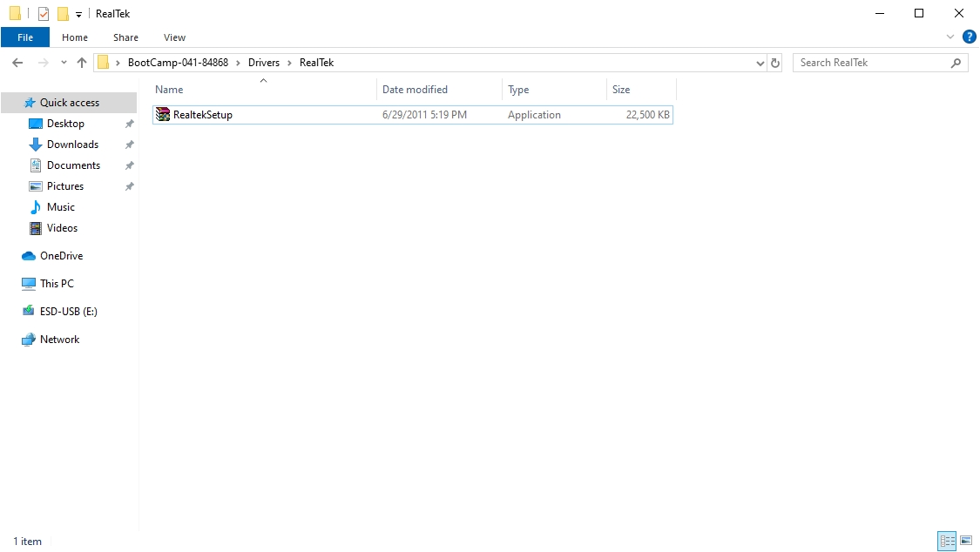Click the 6/29/2011 5:19 PM date cell

click(x=424, y=115)
